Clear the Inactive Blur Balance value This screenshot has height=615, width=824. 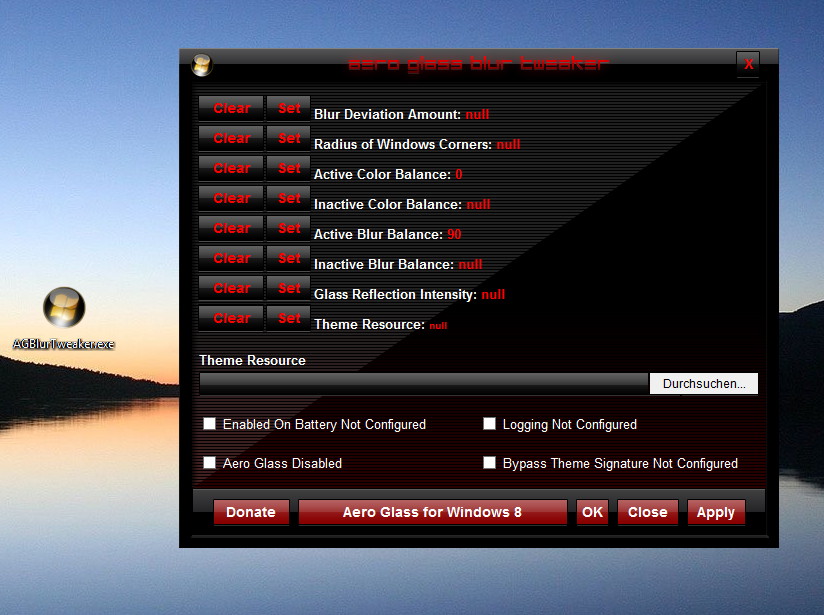(231, 258)
